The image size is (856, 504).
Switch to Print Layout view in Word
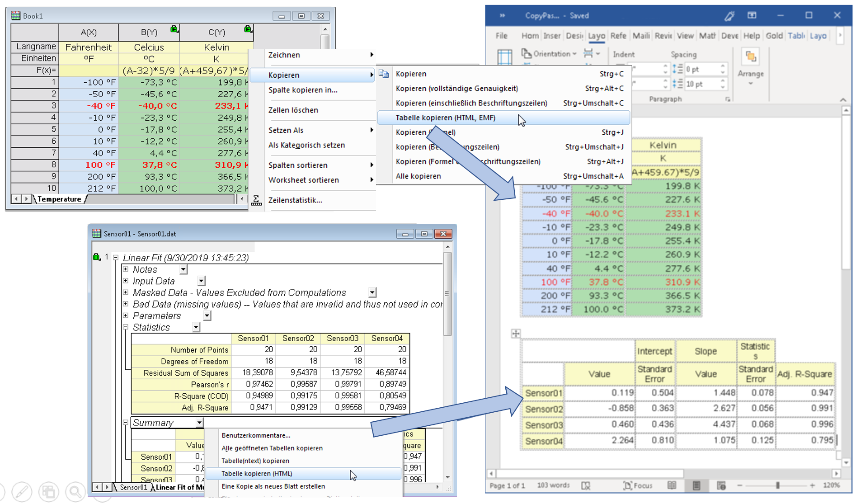[x=696, y=485]
